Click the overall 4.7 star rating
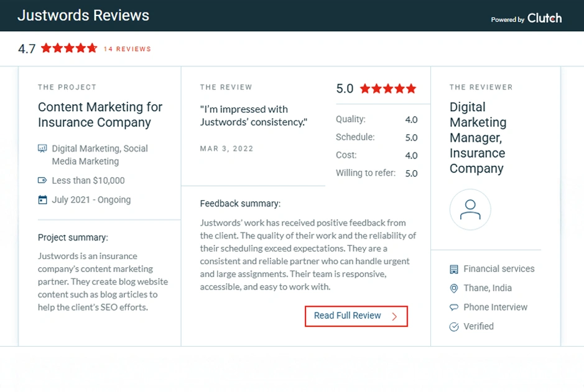Screen dimensions: 584x392 tap(69, 48)
